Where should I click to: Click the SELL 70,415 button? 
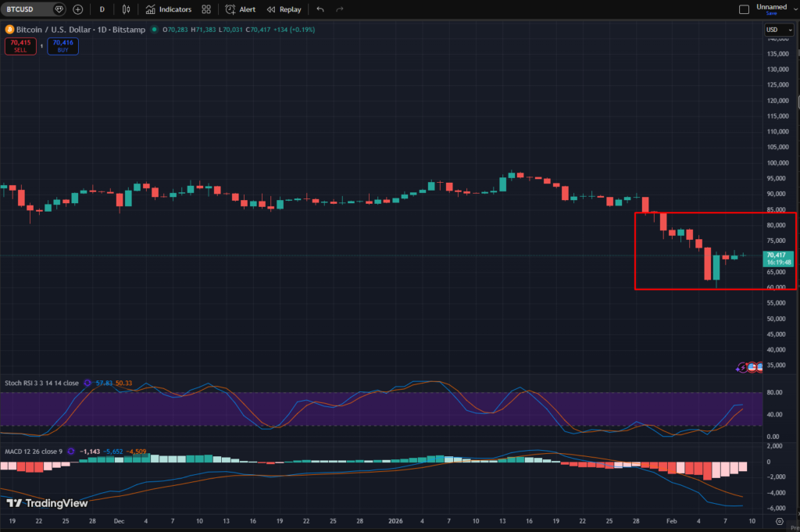[20, 46]
